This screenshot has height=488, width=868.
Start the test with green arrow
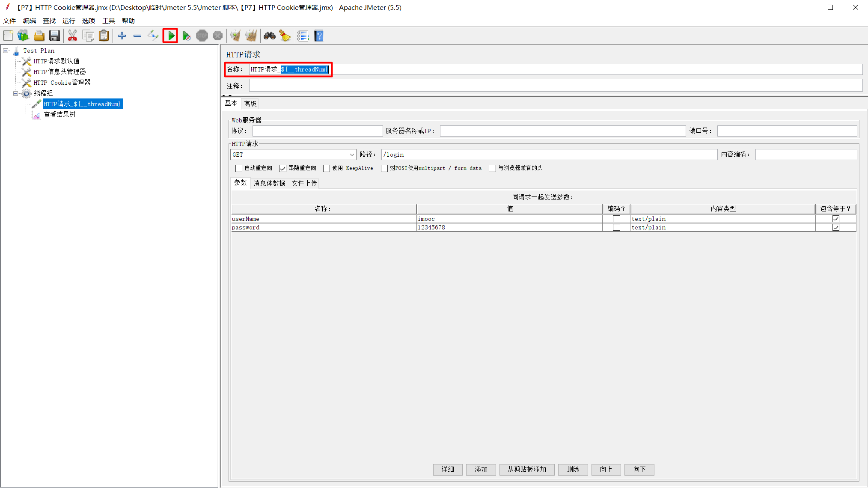171,36
